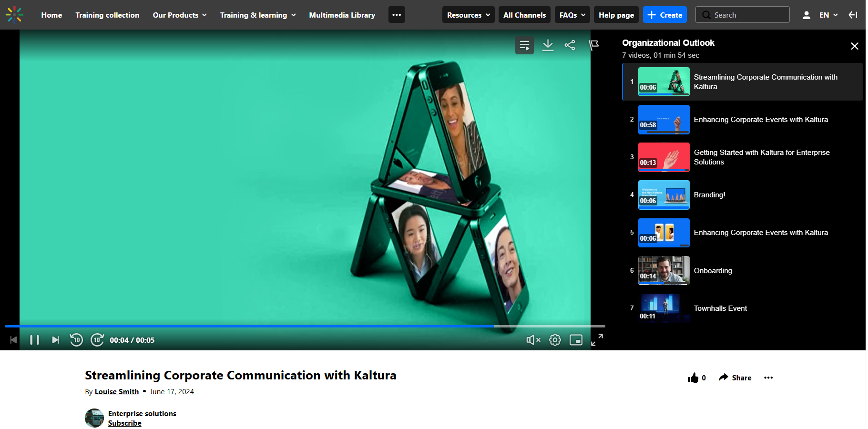868x429 pixels.
Task: Open the Help page
Action: [616, 15]
